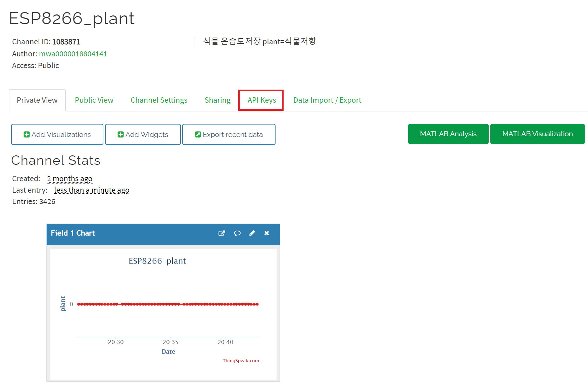Screen dimensions: 588x391
Task: Launch MATLAB Analysis
Action: pyautogui.click(x=448, y=134)
